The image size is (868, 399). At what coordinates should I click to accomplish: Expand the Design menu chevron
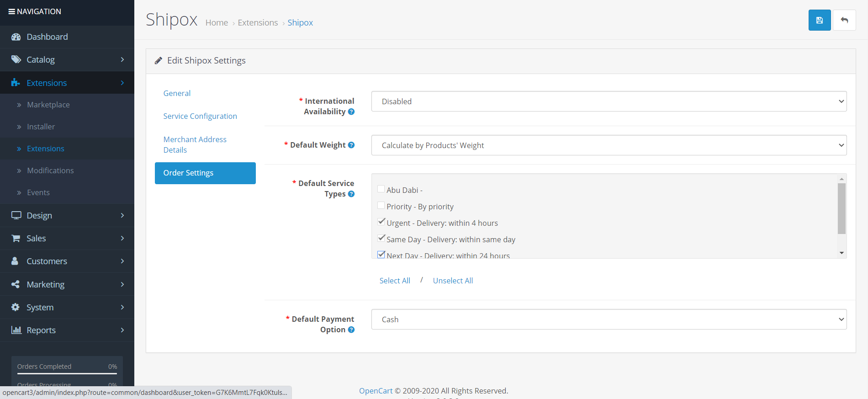pos(122,215)
